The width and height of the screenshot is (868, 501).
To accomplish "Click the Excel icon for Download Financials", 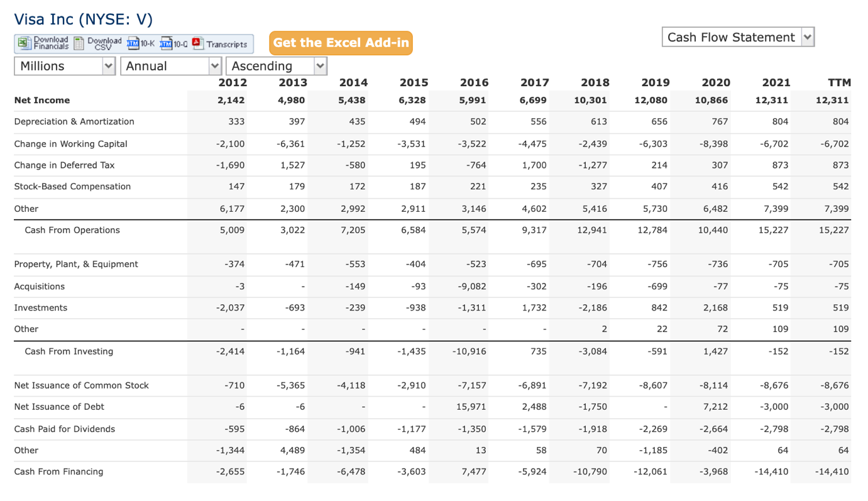I will (x=24, y=43).
